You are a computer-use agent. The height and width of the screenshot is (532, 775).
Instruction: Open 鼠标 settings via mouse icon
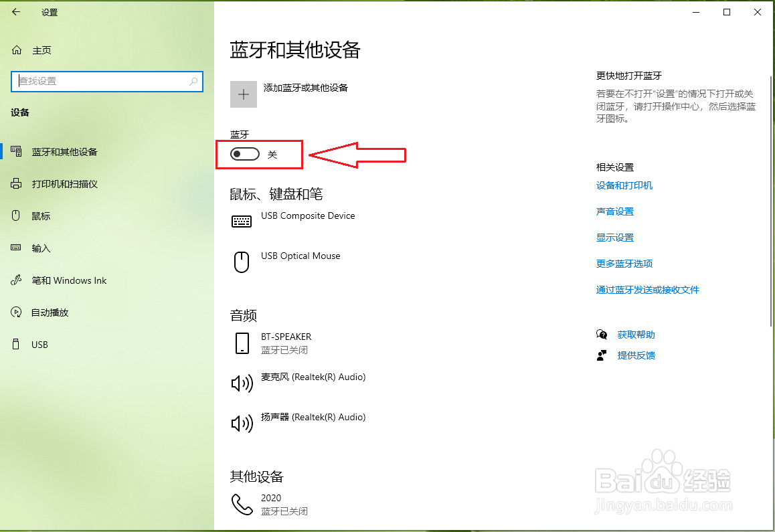(x=16, y=215)
